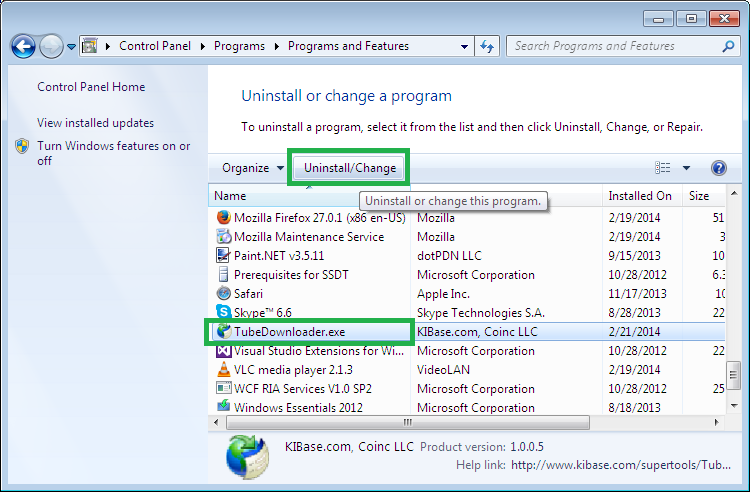Open recent pages dropdown beside Forward arrow

pos(71,47)
